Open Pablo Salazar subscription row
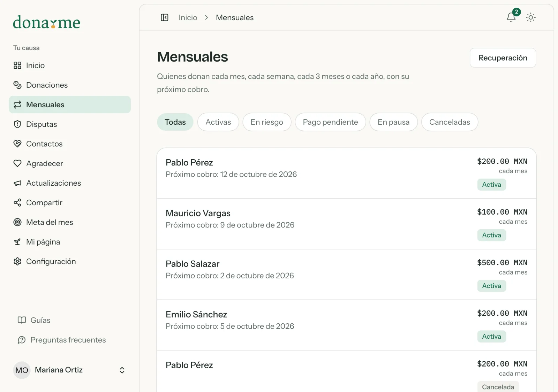The width and height of the screenshot is (558, 392). coord(347,275)
